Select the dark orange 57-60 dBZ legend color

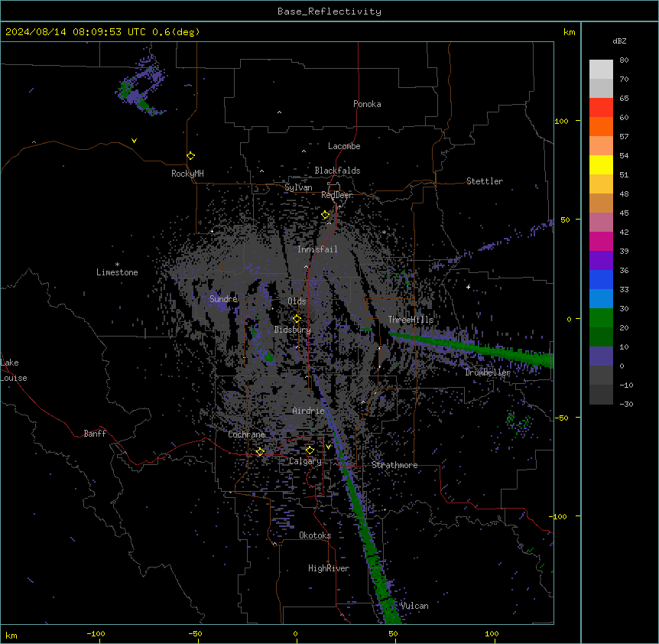pos(601,127)
